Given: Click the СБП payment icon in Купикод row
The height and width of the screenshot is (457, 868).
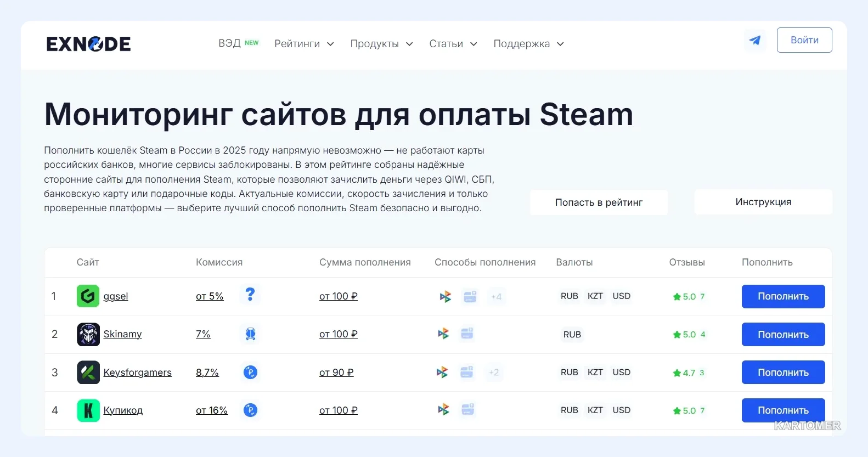Looking at the screenshot, I should (443, 410).
